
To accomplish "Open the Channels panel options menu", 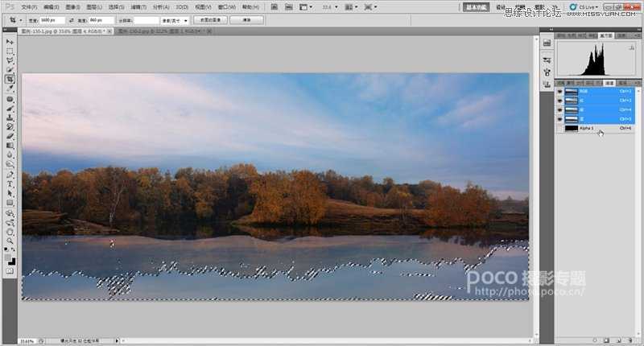I will tap(637, 83).
